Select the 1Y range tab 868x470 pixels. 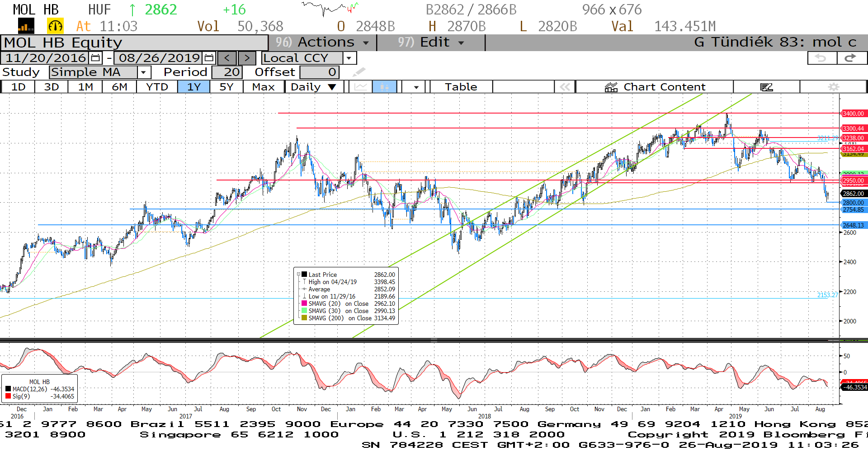point(194,87)
